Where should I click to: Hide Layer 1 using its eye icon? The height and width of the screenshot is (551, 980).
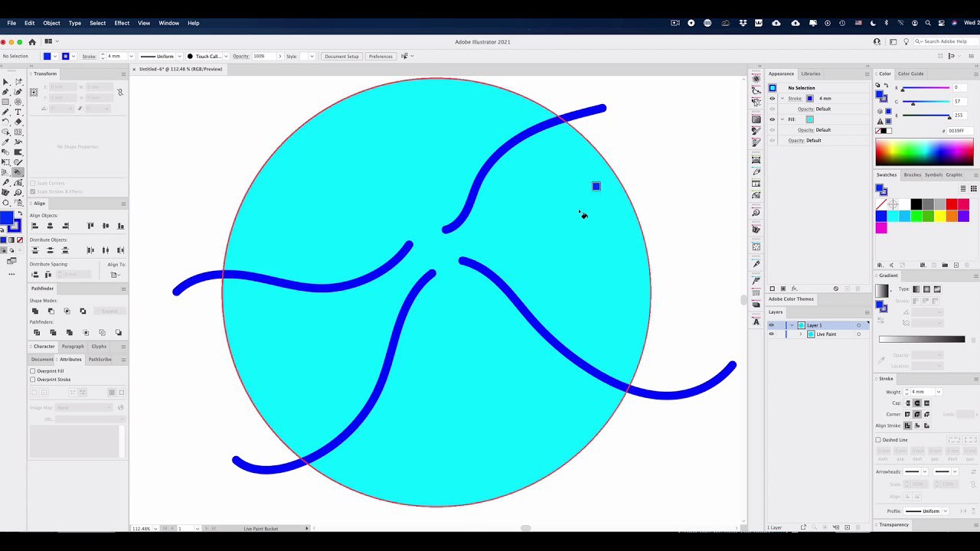coord(772,325)
